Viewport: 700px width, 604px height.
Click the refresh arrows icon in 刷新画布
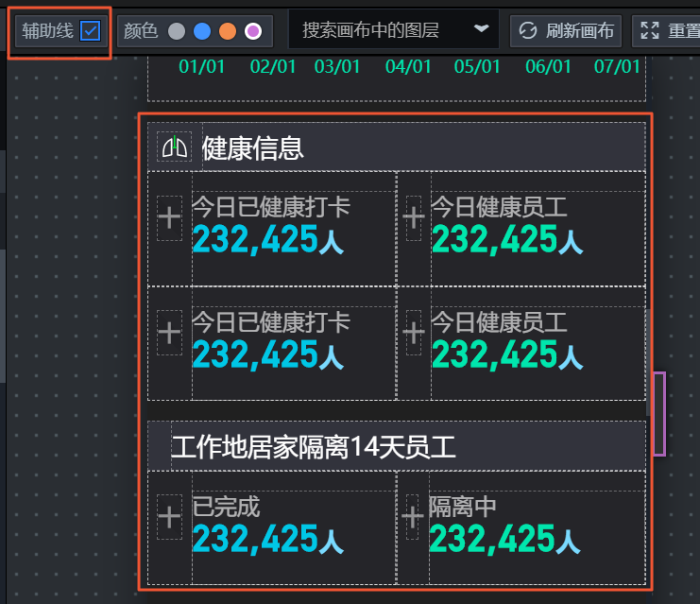click(x=528, y=31)
